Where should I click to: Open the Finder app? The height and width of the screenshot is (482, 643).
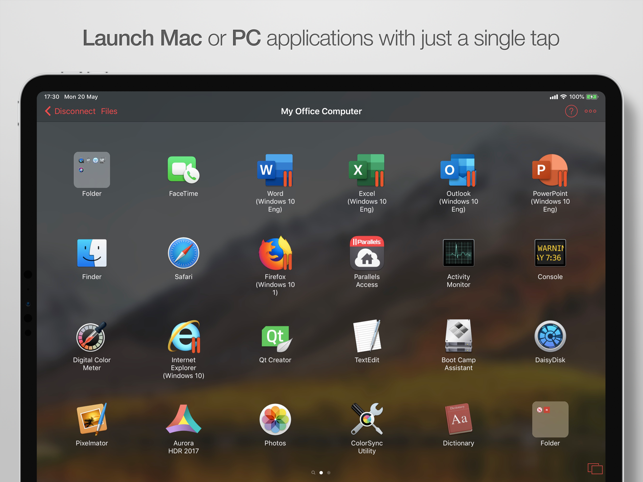[91, 253]
